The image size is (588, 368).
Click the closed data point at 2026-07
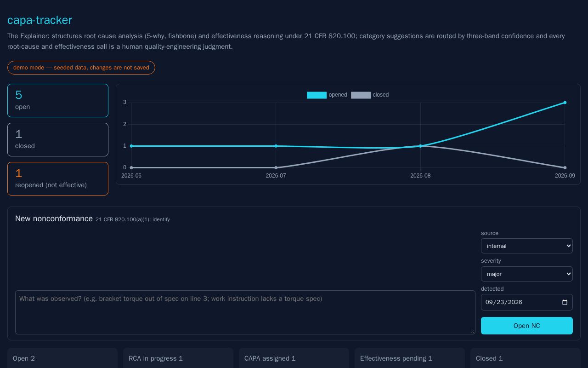(x=276, y=167)
